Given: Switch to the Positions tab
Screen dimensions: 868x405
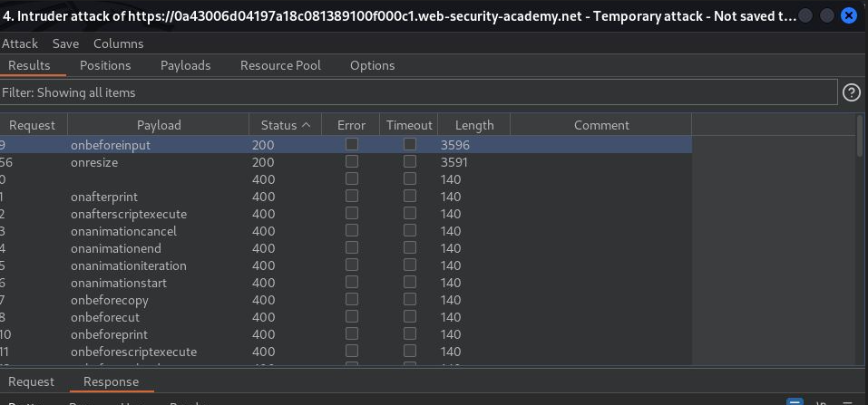Looking at the screenshot, I should pos(105,65).
